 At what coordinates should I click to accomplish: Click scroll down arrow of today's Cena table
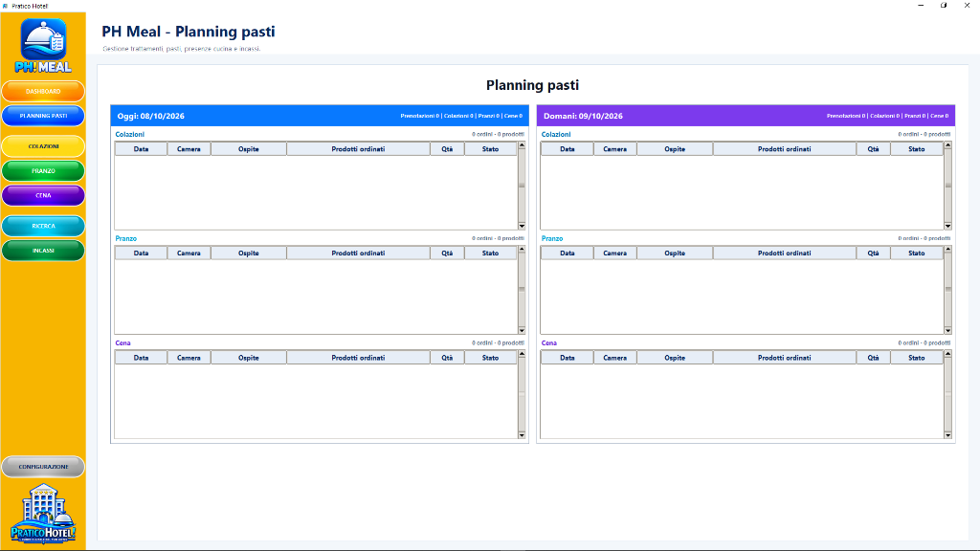click(522, 435)
